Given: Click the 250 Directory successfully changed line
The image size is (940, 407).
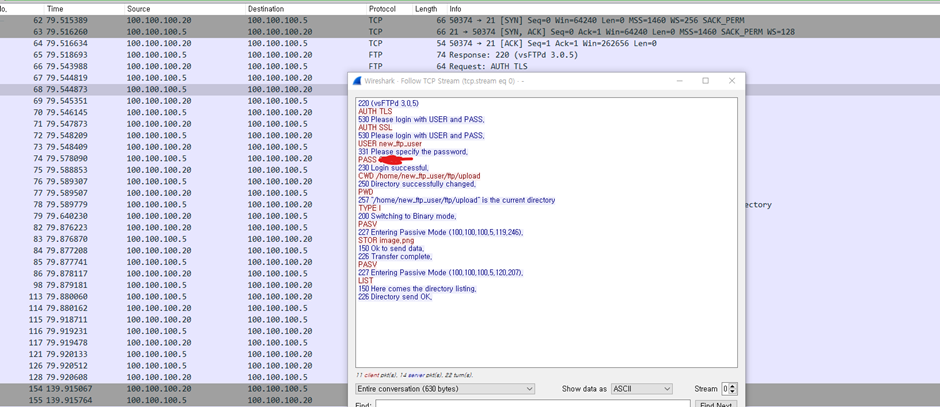Looking at the screenshot, I should tap(417, 184).
